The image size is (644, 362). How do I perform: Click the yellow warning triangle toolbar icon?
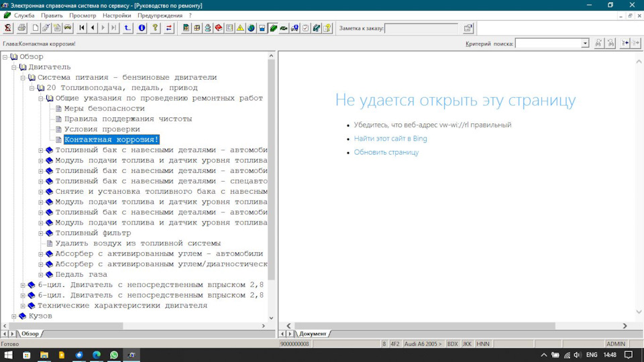[x=240, y=27]
